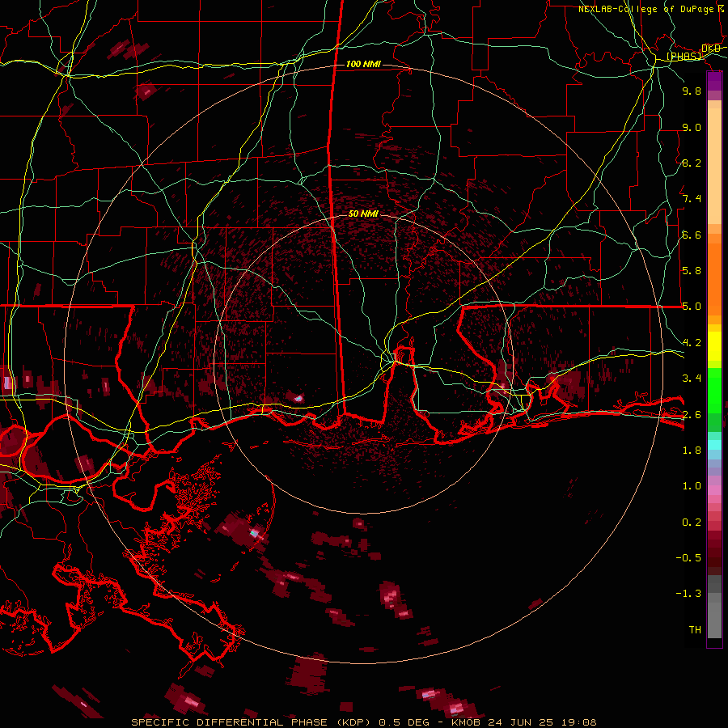The height and width of the screenshot is (728, 728).
Task: Click the yellow segment of the color bar
Action: point(714,346)
